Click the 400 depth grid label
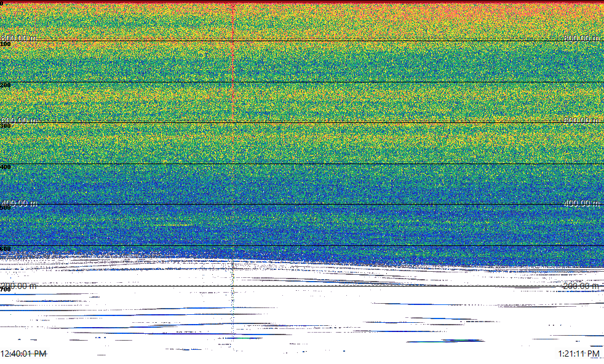This screenshot has height=364, width=604. point(6,167)
